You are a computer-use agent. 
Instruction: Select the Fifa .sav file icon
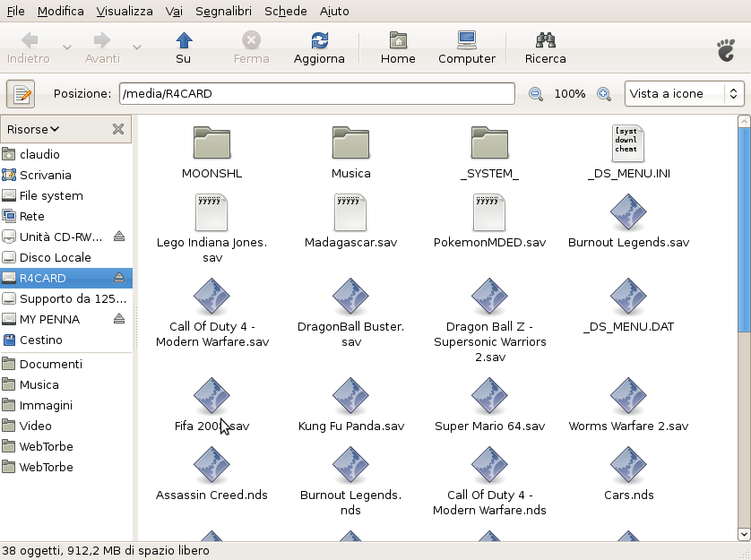[x=211, y=396]
